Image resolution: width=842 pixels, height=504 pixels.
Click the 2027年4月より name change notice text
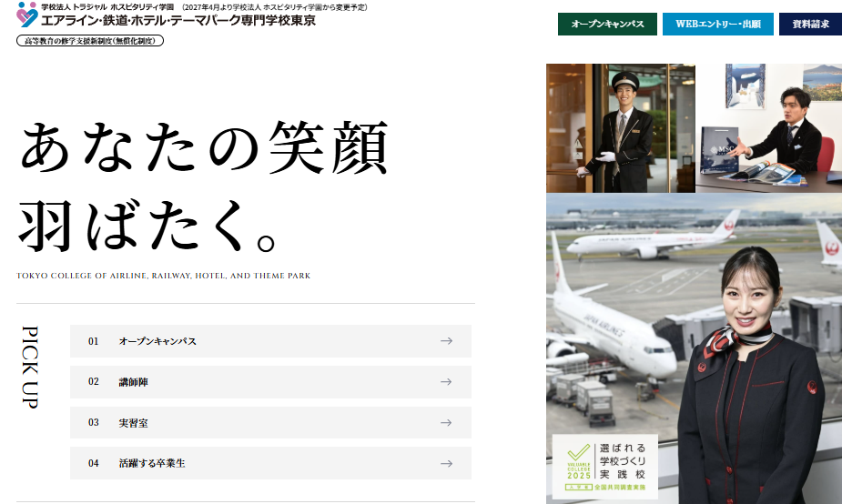tap(275, 7)
